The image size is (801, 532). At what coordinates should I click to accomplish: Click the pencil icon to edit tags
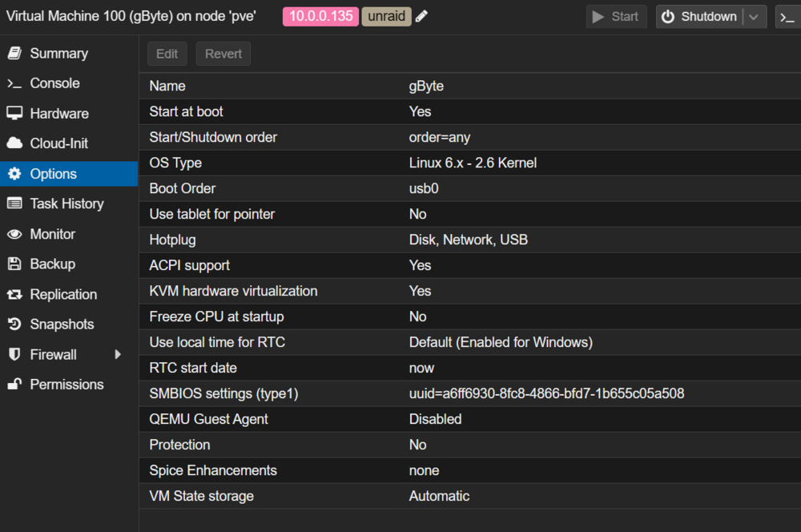[421, 16]
